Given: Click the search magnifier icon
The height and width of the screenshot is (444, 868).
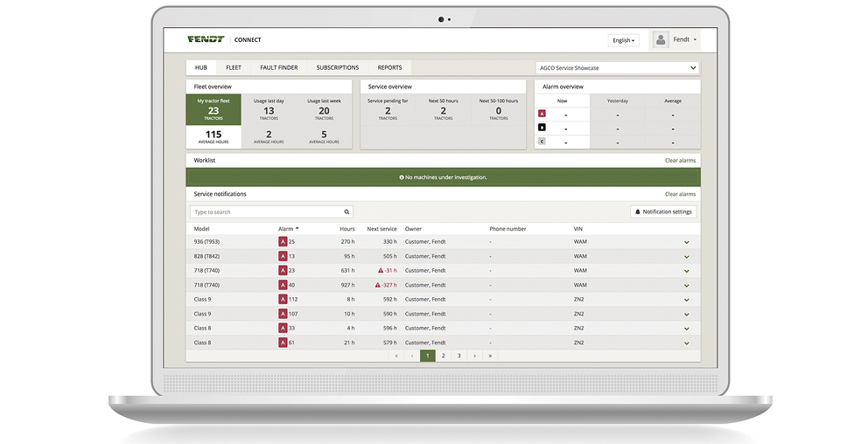Looking at the screenshot, I should coord(346,212).
